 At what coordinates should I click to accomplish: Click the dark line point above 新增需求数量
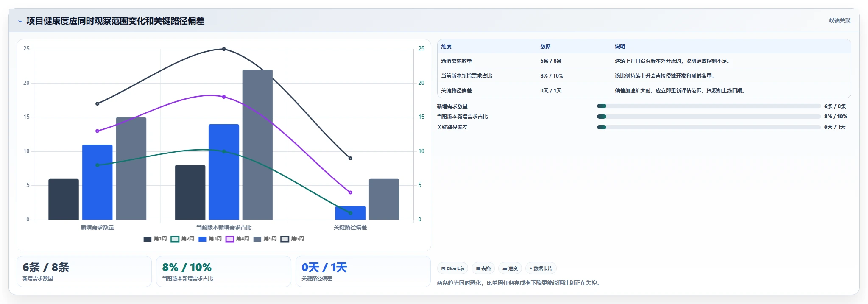[x=97, y=104]
